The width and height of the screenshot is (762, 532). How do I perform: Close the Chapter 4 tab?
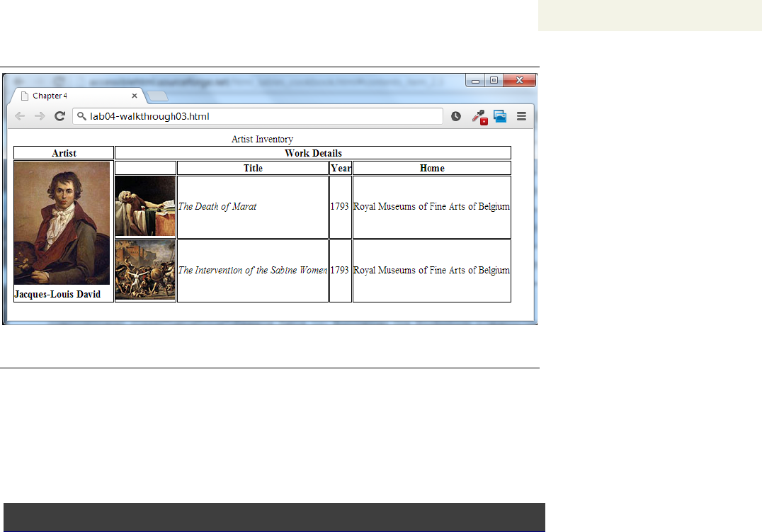pos(135,96)
